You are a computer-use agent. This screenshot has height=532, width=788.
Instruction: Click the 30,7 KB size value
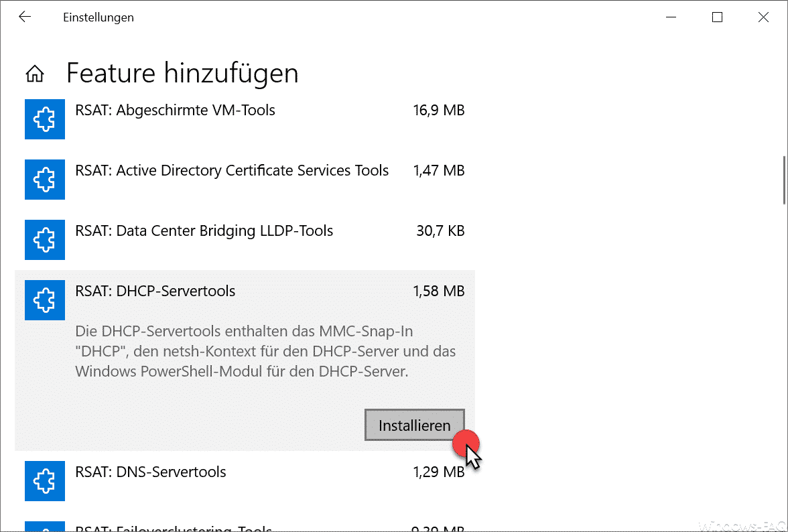tap(440, 230)
